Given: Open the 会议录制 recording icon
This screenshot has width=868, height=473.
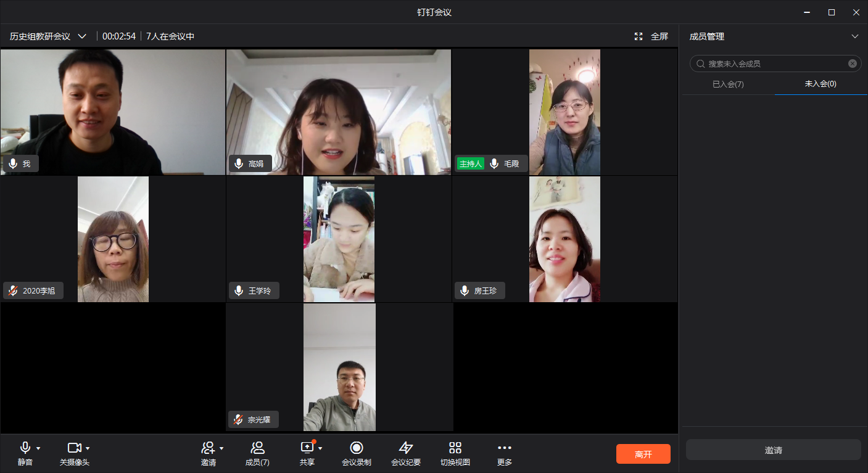Looking at the screenshot, I should pyautogui.click(x=356, y=448).
